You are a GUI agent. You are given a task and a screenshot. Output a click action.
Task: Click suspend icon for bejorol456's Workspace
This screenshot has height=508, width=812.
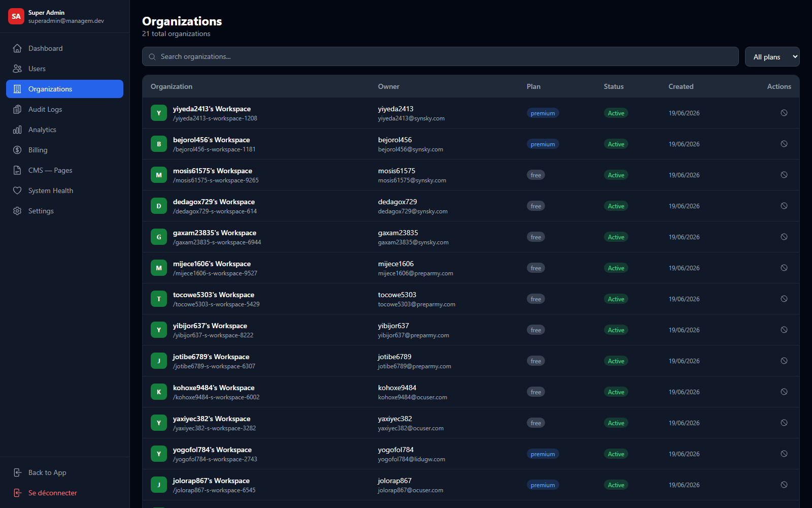point(784,144)
